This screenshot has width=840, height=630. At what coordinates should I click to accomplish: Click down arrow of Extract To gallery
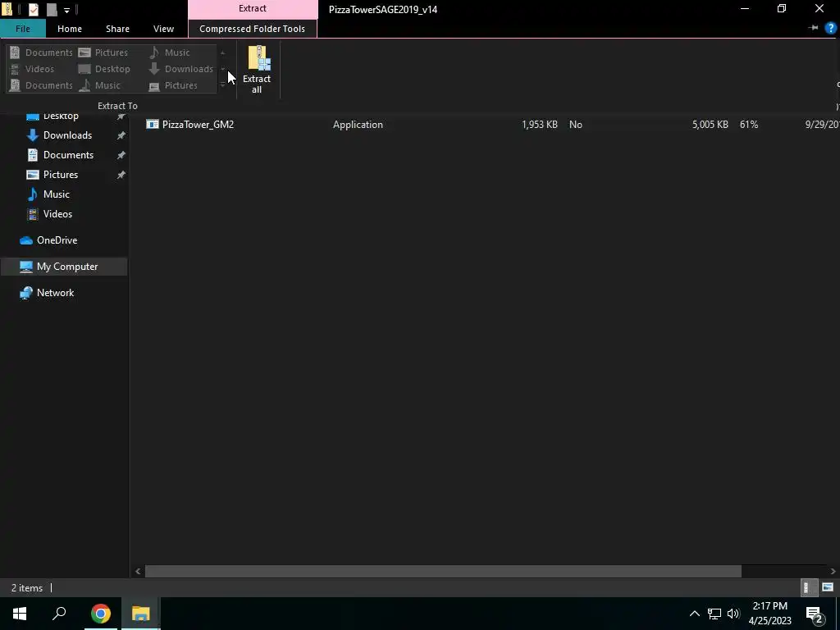223,69
